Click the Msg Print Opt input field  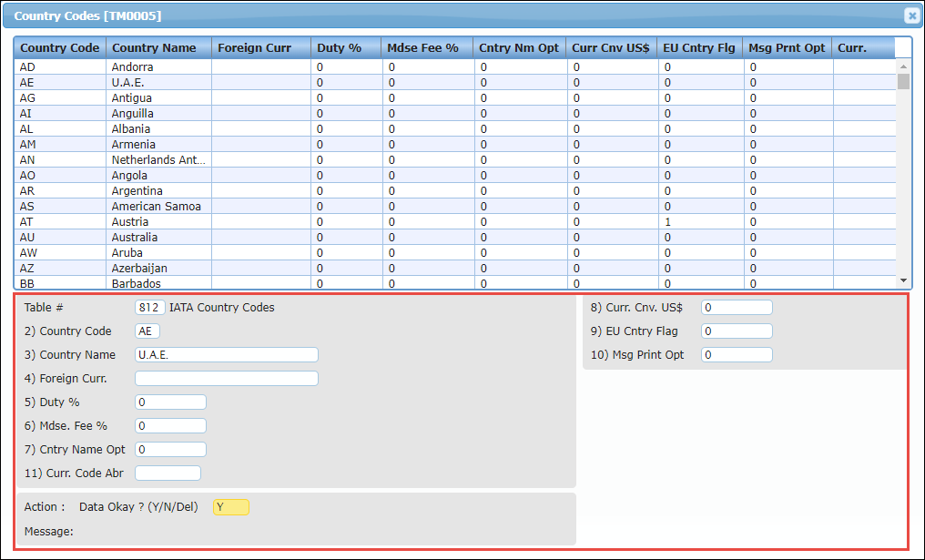point(737,354)
